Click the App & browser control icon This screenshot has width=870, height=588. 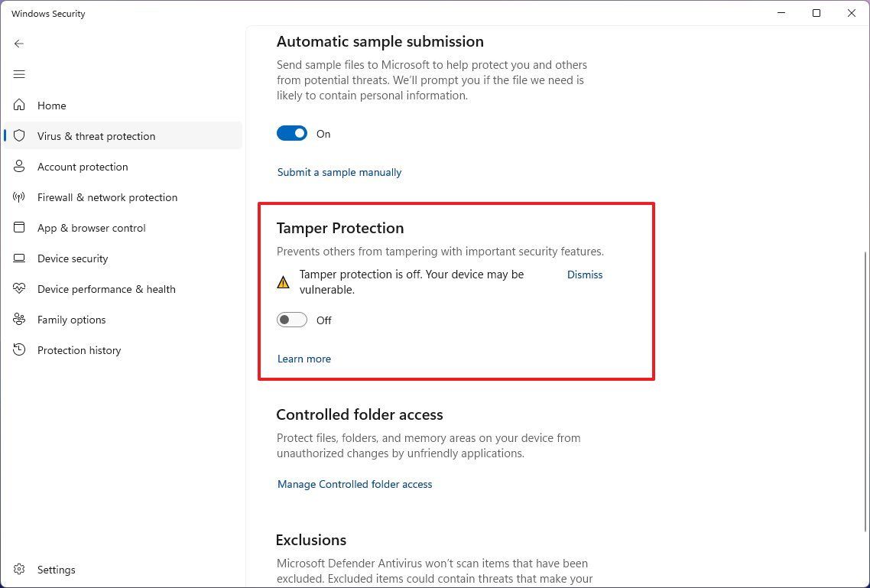click(19, 228)
